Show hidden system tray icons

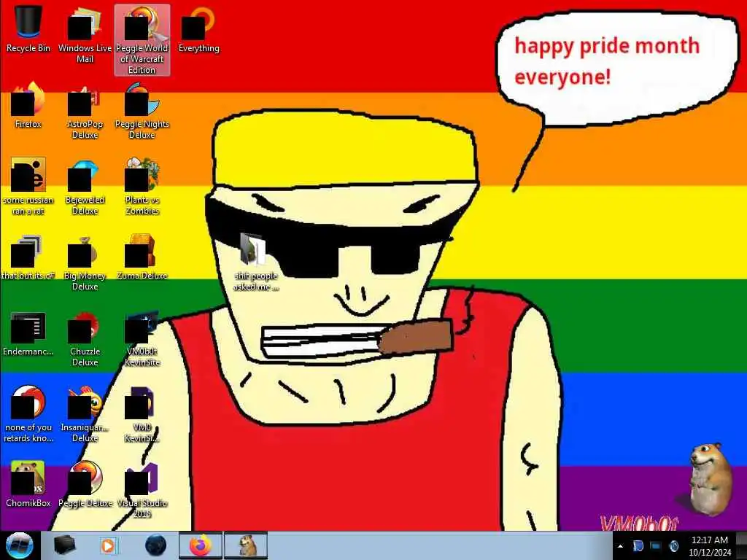point(620,546)
